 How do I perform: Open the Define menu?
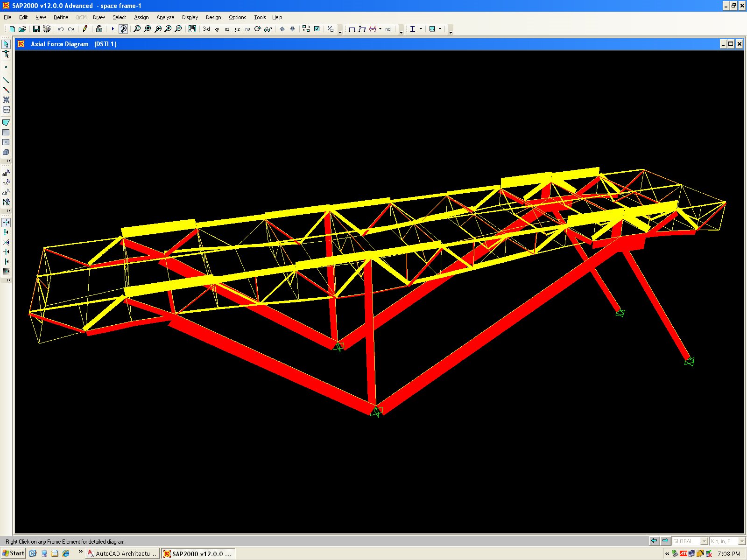coord(61,17)
